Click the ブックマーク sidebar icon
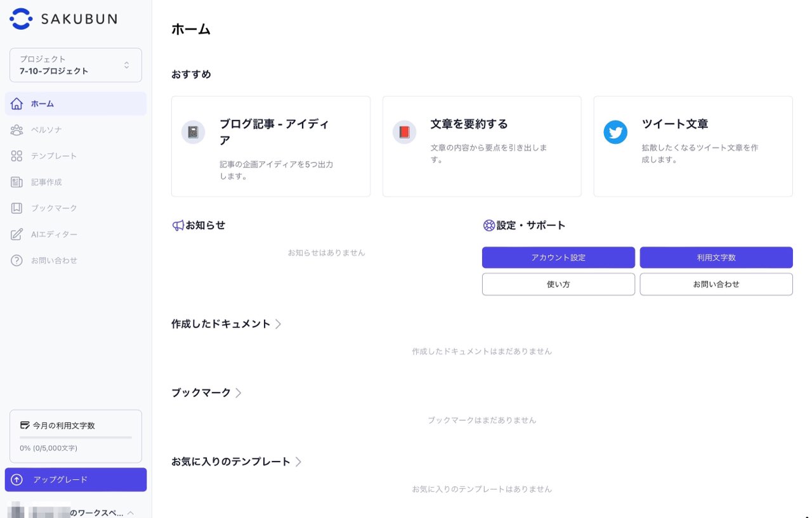This screenshot has width=812, height=518. [x=17, y=209]
